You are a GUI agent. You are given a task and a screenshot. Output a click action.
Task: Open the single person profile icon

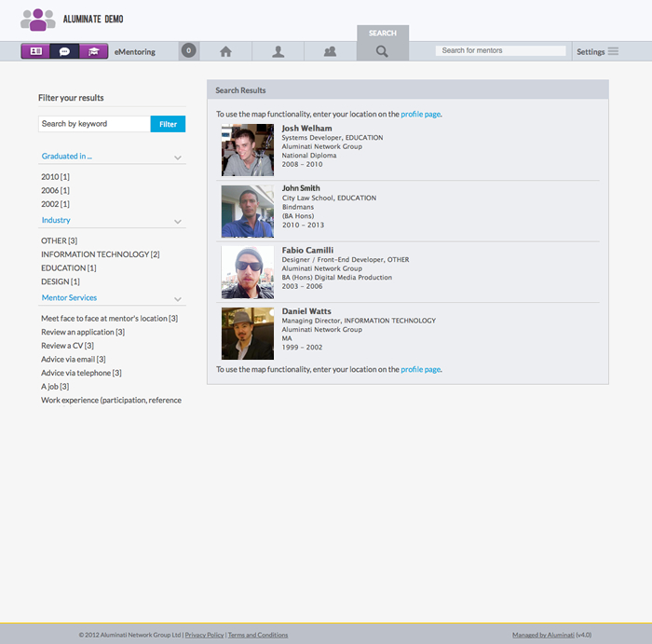pos(278,51)
